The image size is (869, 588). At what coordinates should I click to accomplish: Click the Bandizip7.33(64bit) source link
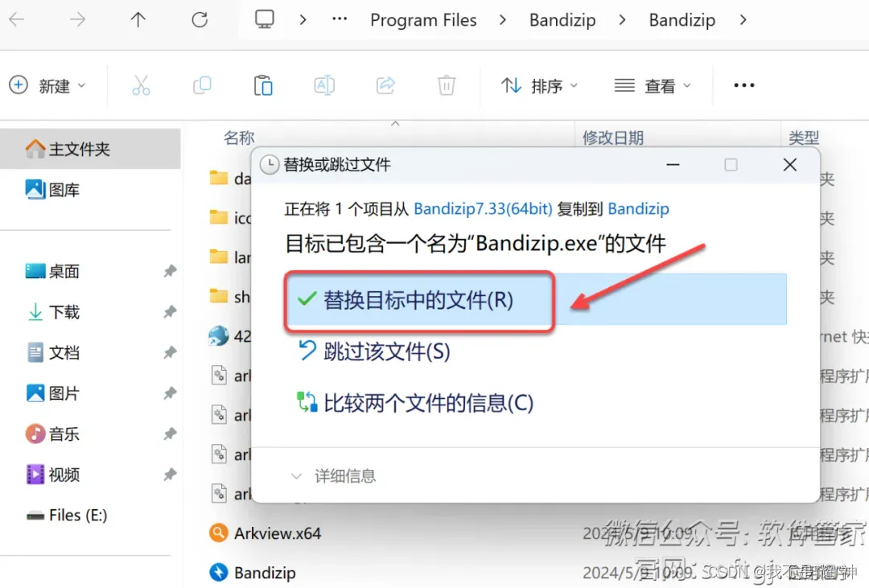[x=483, y=209]
